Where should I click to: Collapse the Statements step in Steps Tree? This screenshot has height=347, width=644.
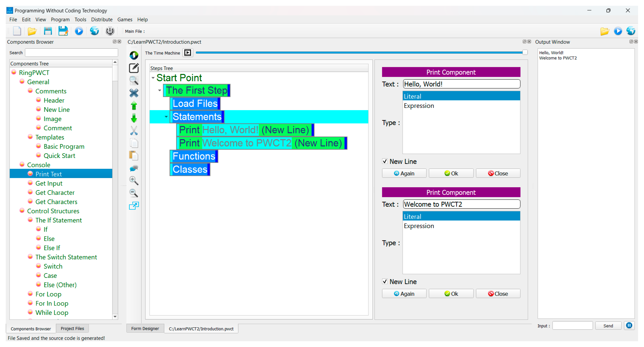pyautogui.click(x=166, y=117)
